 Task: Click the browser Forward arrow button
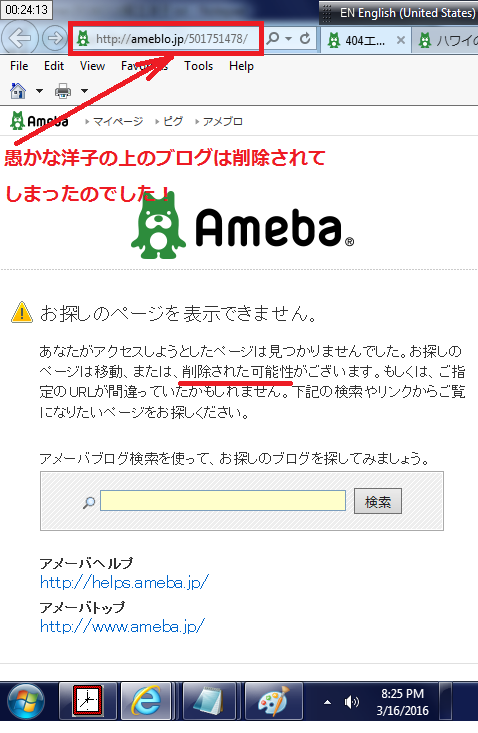click(54, 38)
